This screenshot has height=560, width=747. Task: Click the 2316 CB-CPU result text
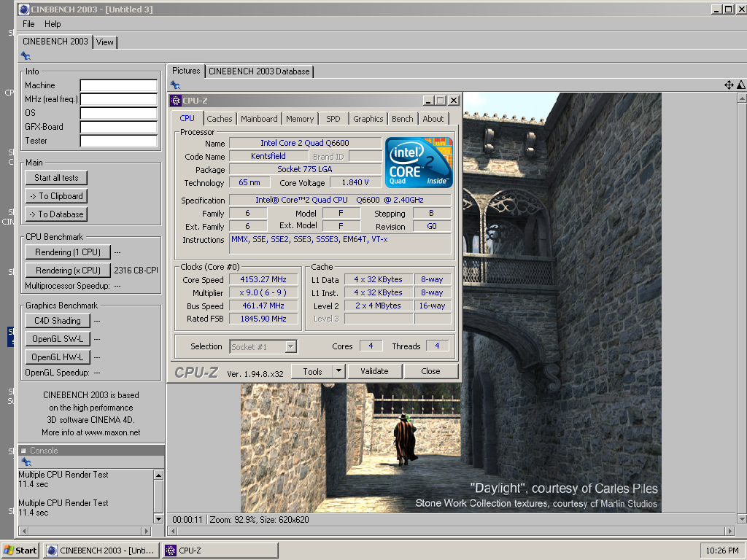136,270
